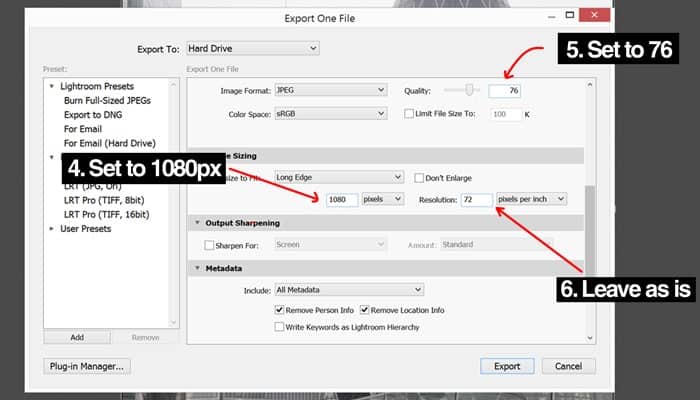Open the Color Space sRGB dropdown
Viewport: 700px width, 400px height.
[x=331, y=114]
